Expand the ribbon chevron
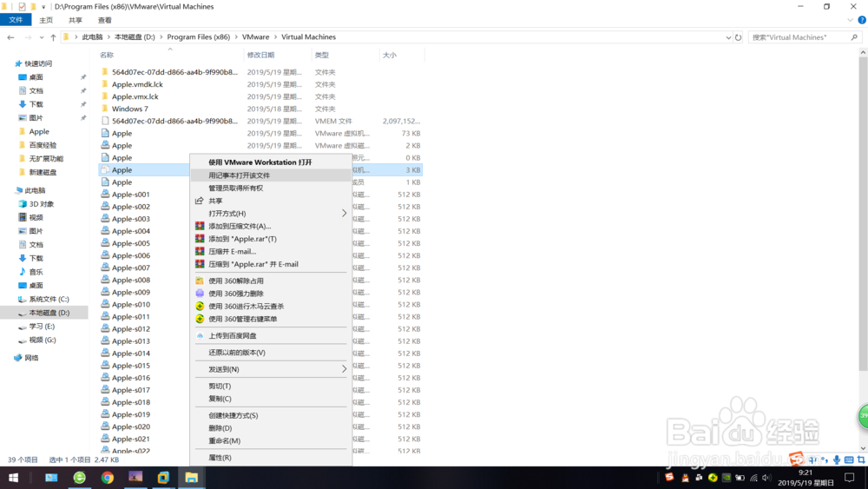This screenshot has width=868, height=489. [850, 20]
